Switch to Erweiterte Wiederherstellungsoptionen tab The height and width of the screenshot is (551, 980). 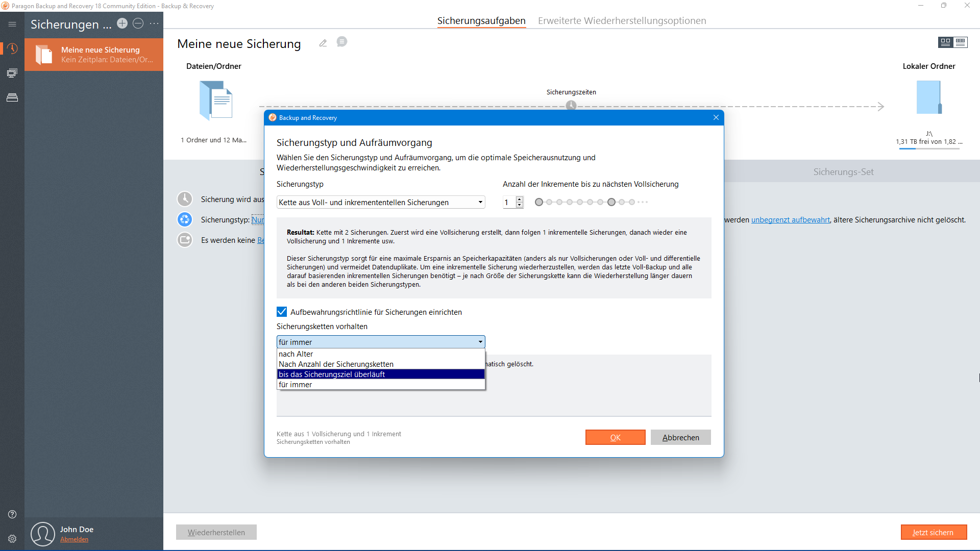pos(622,21)
